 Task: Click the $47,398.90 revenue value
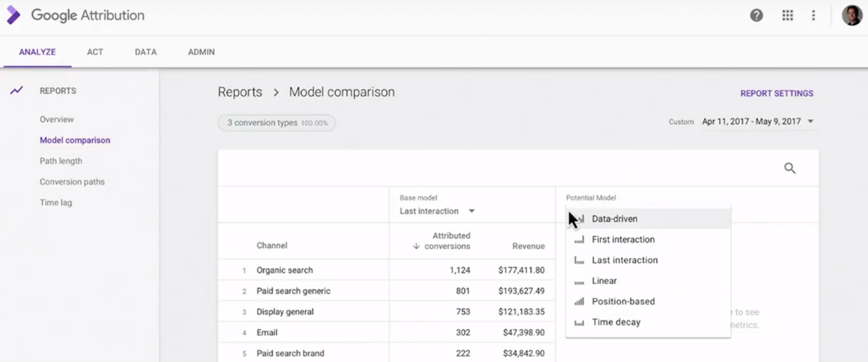point(524,332)
